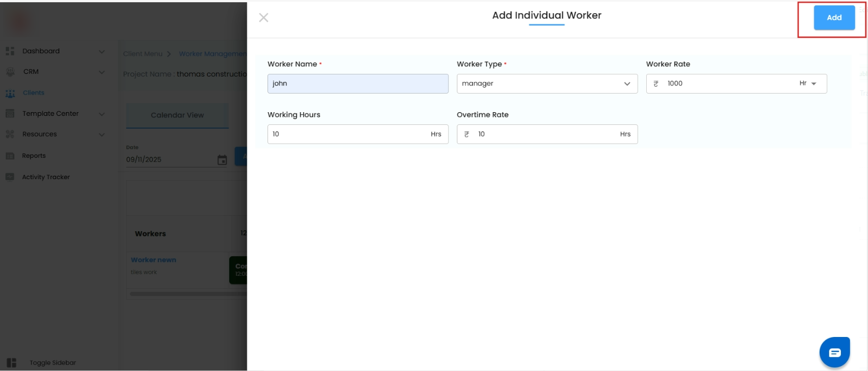Open the Worker newn link
The image size is (868, 371).
[153, 260]
